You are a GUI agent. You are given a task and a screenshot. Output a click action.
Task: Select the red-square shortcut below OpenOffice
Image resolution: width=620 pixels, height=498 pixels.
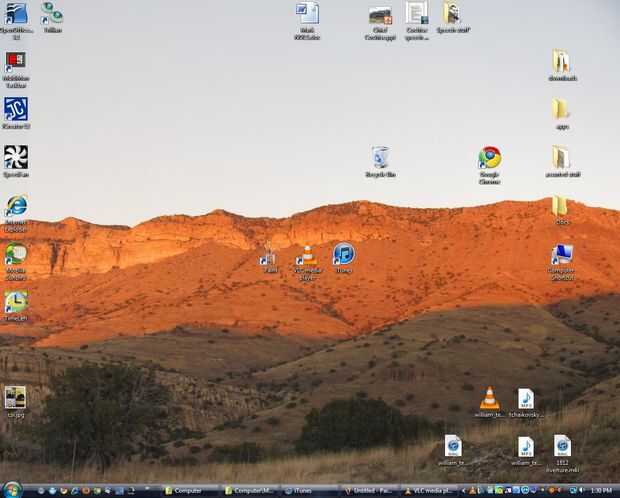(16, 70)
